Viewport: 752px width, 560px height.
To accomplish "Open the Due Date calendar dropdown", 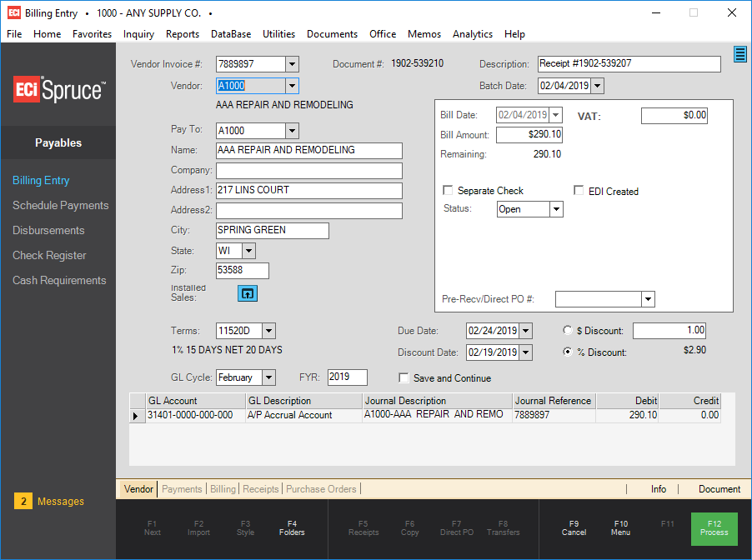I will click(x=525, y=332).
